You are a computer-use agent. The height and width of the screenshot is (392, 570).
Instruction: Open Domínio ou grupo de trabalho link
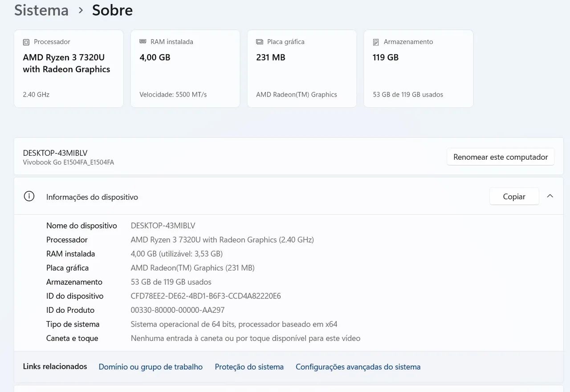(x=151, y=367)
